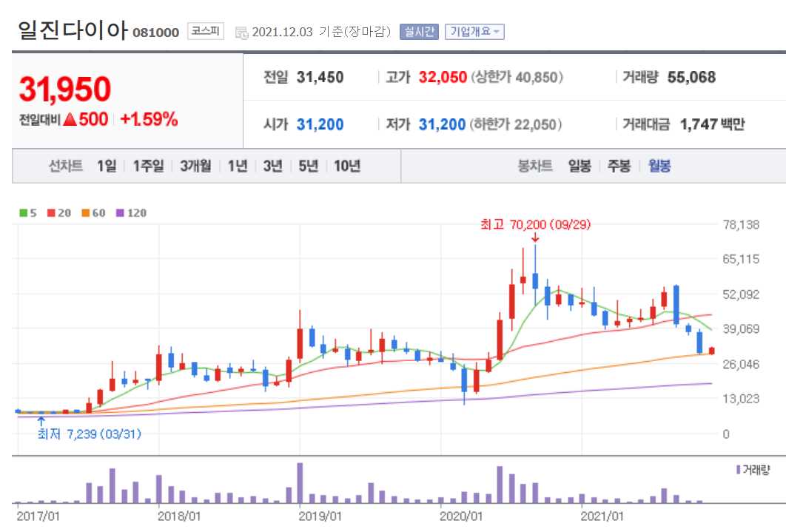The width and height of the screenshot is (786, 532).
Task: Click the 거래량 value 55,068
Action: point(691,77)
